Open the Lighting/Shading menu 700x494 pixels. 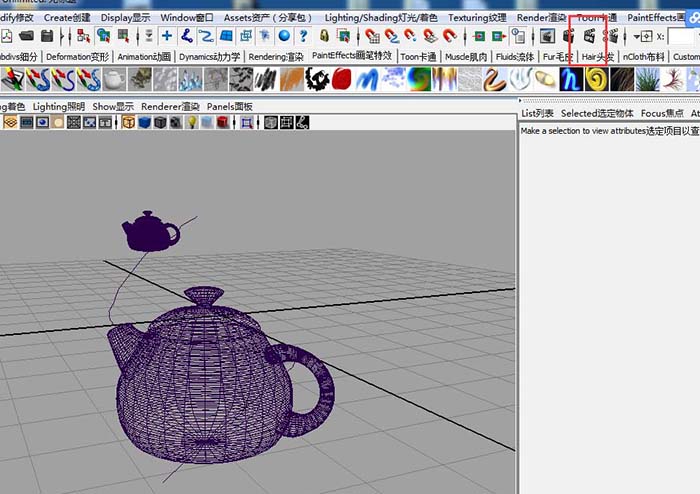[x=381, y=18]
